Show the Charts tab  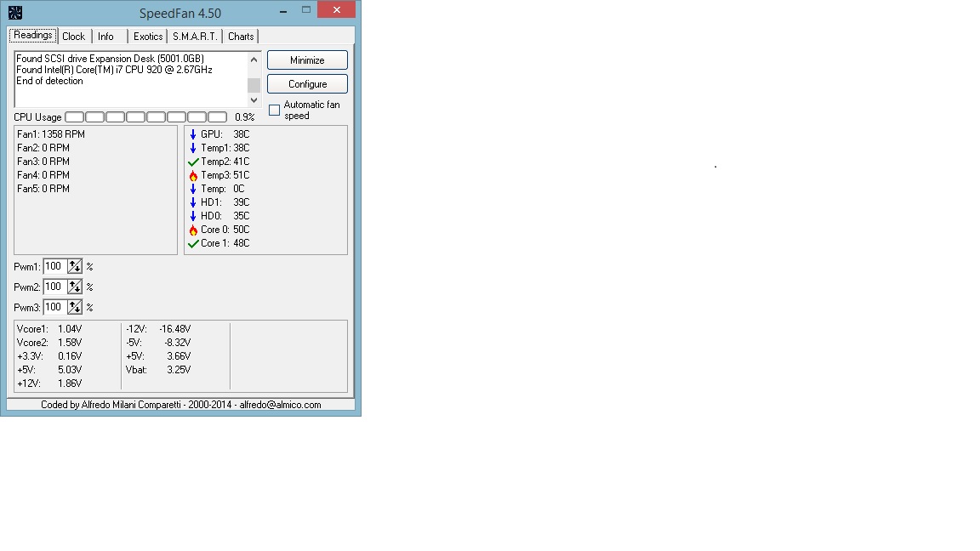coord(241,37)
